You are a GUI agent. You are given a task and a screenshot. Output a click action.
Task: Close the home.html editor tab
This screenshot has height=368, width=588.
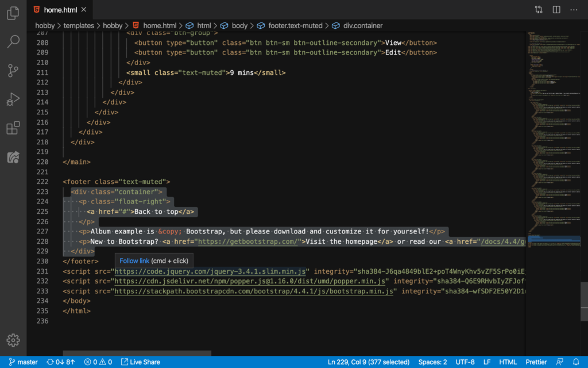click(x=84, y=9)
